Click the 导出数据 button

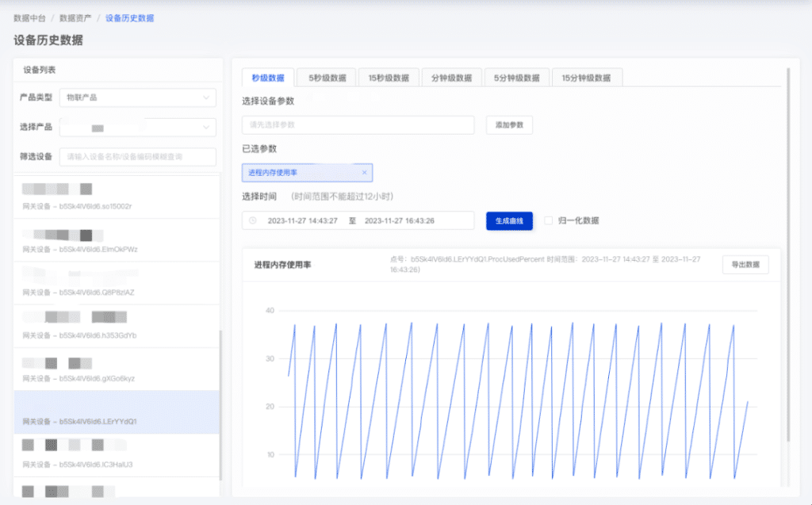tap(746, 264)
